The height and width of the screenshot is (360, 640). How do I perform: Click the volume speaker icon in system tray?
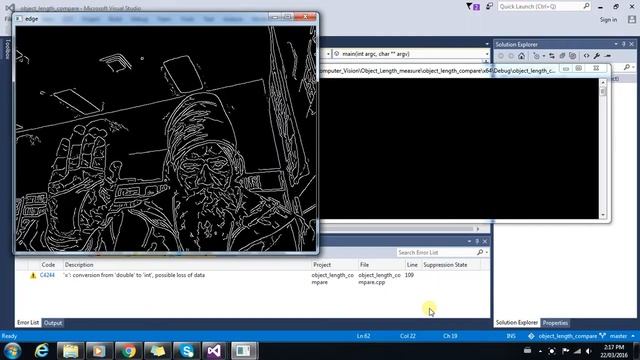[x=588, y=351]
